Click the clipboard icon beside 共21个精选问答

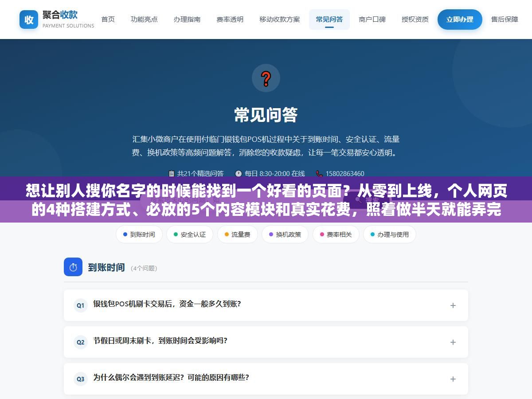172,174
